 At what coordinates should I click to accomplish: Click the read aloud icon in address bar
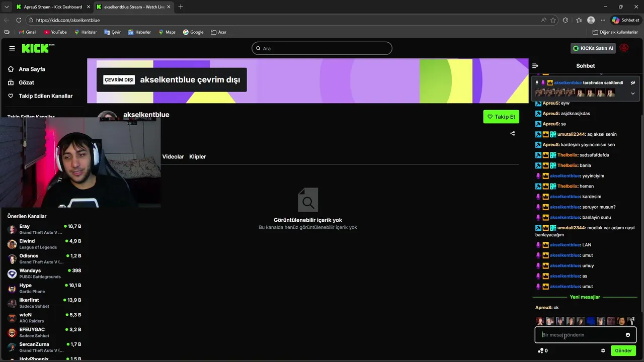pyautogui.click(x=544, y=20)
